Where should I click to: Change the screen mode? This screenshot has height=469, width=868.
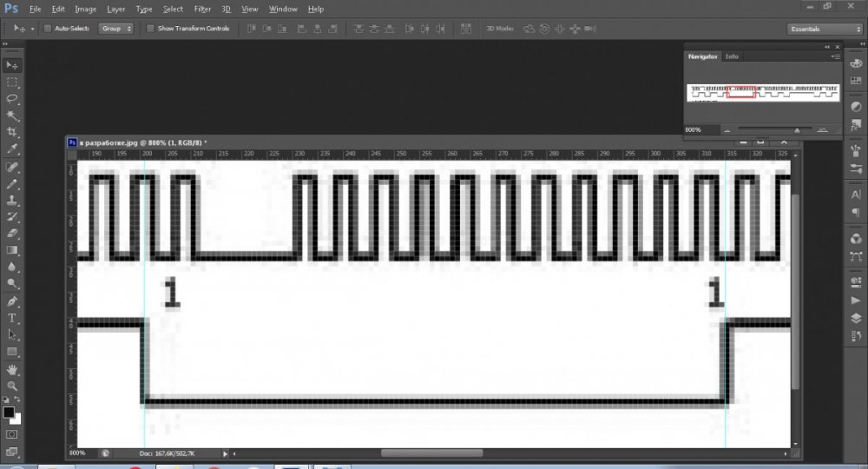[11, 452]
